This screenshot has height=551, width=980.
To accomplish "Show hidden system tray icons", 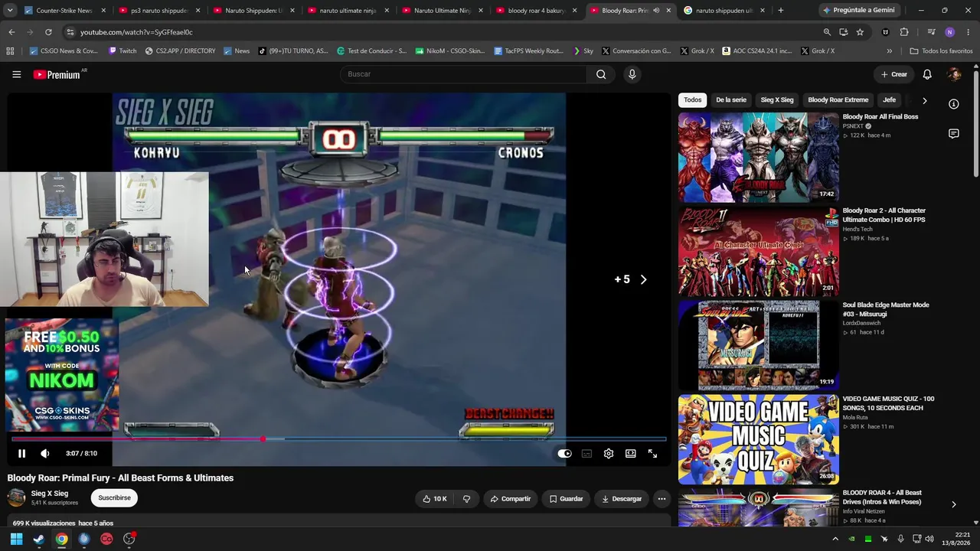I will [x=835, y=539].
